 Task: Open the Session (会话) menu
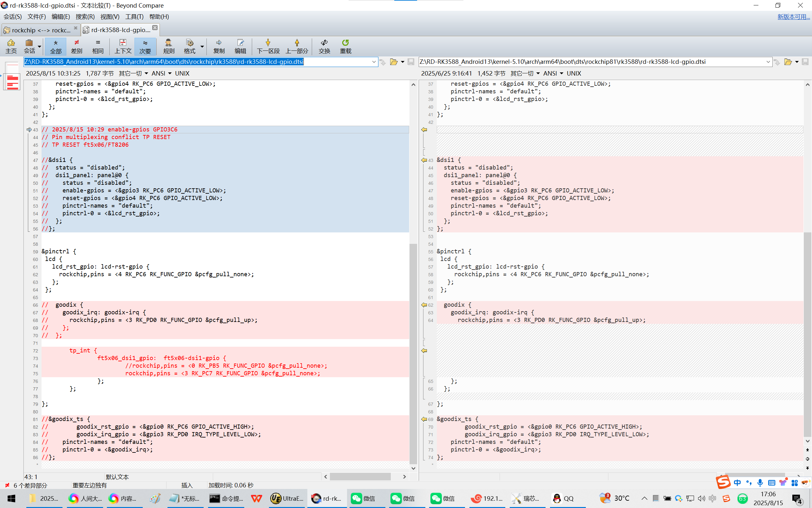point(13,17)
